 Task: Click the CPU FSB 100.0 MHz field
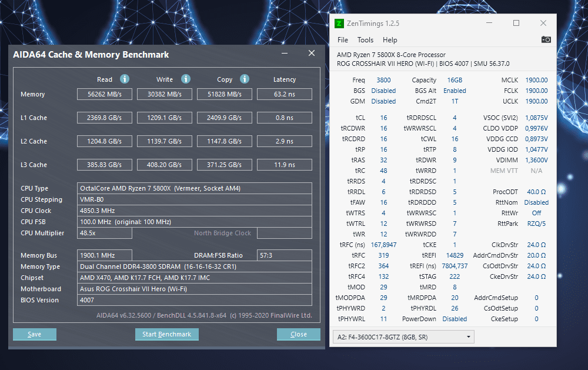point(195,222)
